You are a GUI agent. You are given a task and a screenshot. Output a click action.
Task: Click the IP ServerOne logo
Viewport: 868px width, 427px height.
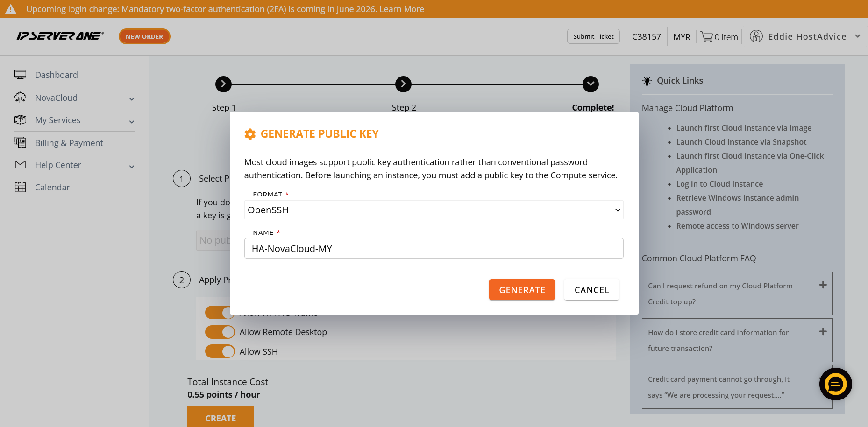[x=60, y=36]
